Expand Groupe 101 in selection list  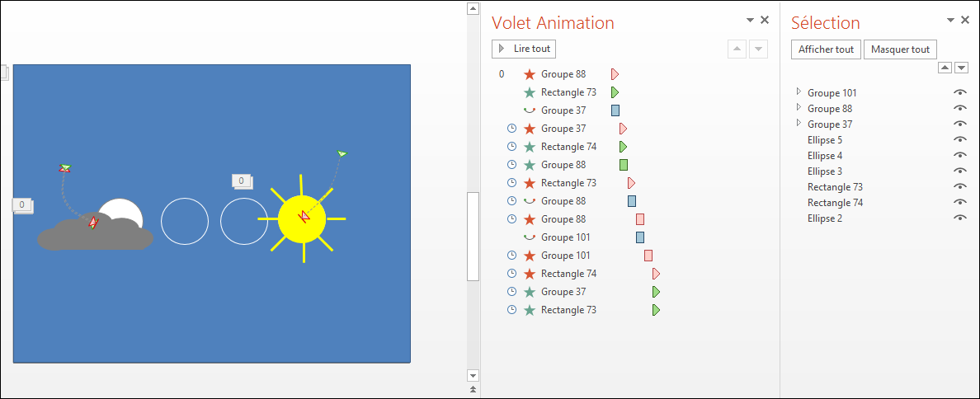(799, 92)
